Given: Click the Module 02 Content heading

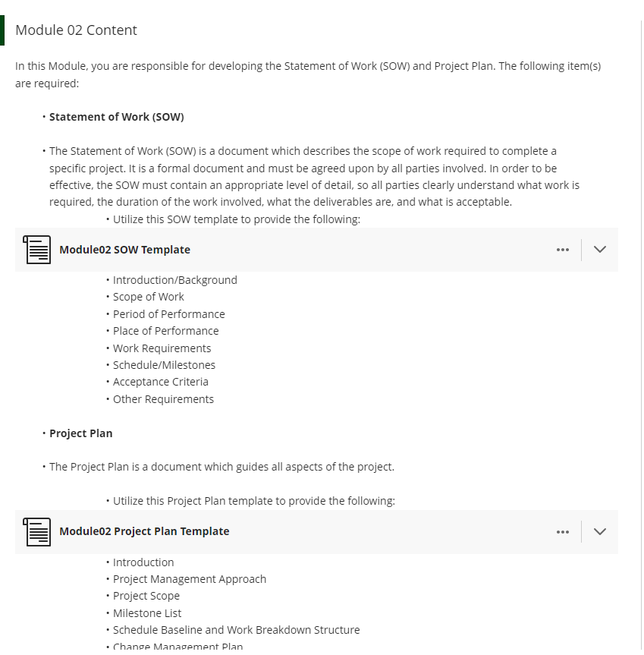Looking at the screenshot, I should pyautogui.click(x=76, y=30).
